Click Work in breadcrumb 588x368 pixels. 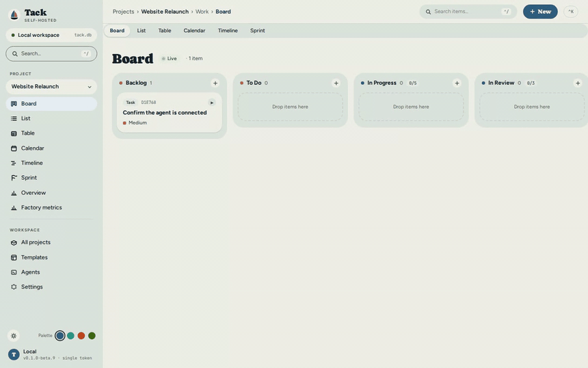(x=202, y=12)
